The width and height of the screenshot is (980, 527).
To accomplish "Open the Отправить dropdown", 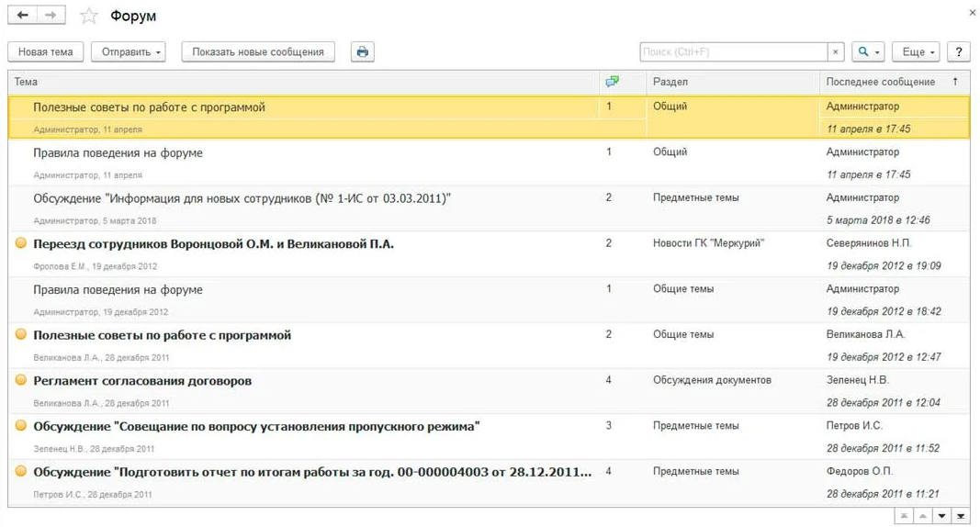I will click(128, 52).
